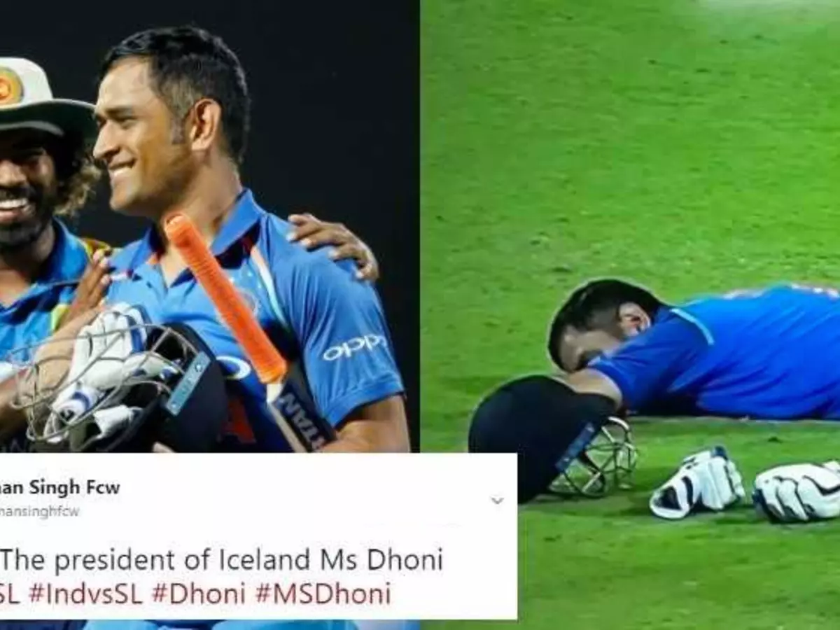This screenshot has height=630, width=840.
Task: Click the round emblem on the hat
Action: tap(10, 86)
